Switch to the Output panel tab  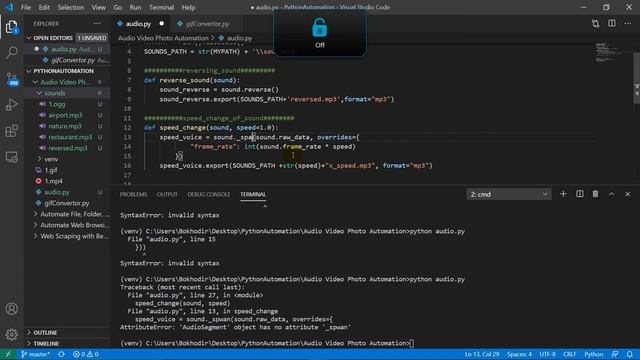click(x=167, y=194)
